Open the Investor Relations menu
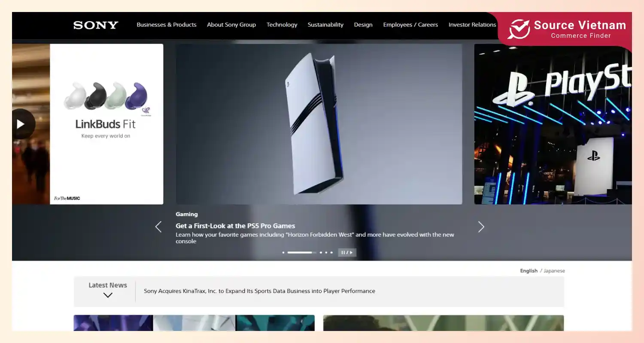Viewport: 644px width, 343px height. [x=472, y=25]
